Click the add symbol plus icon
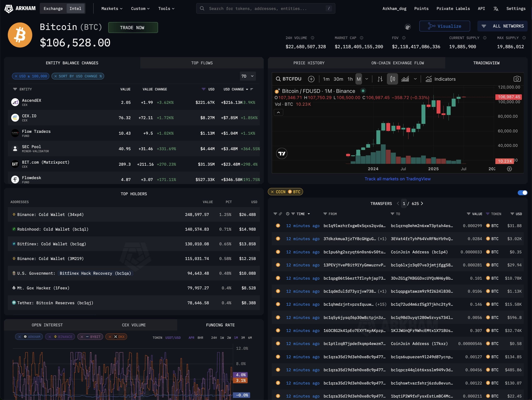532x400 pixels. coord(311,79)
